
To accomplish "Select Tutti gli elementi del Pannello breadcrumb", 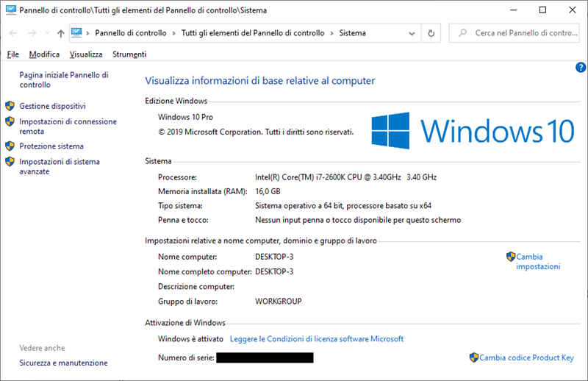I will [253, 33].
